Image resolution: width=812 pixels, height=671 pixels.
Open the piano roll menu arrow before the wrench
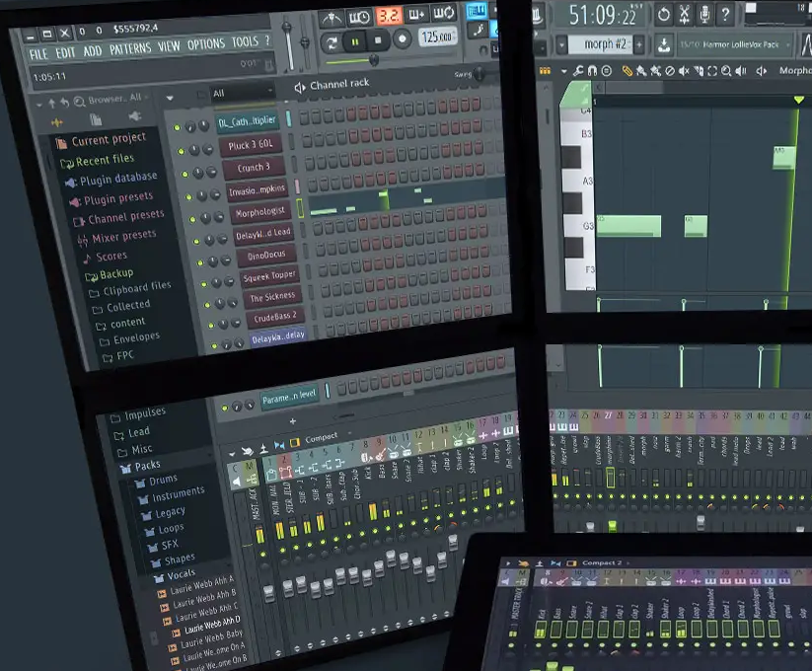click(x=564, y=70)
